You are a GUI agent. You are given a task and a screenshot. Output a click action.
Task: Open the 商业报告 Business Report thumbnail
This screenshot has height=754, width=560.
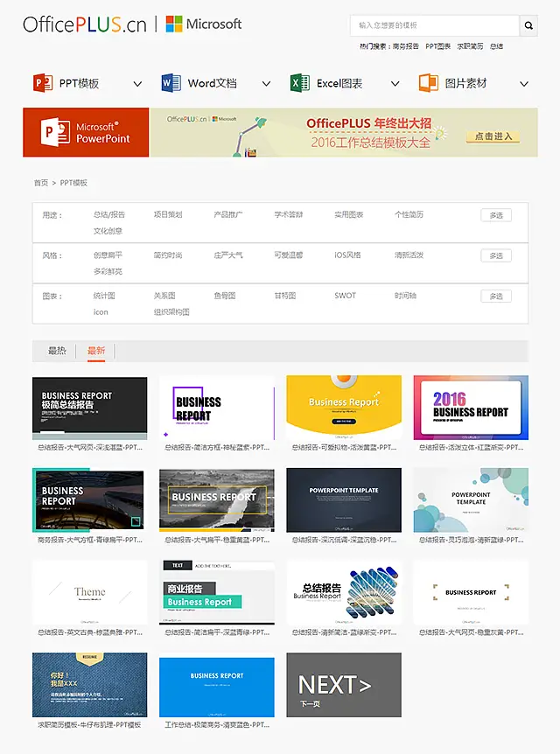pos(216,592)
